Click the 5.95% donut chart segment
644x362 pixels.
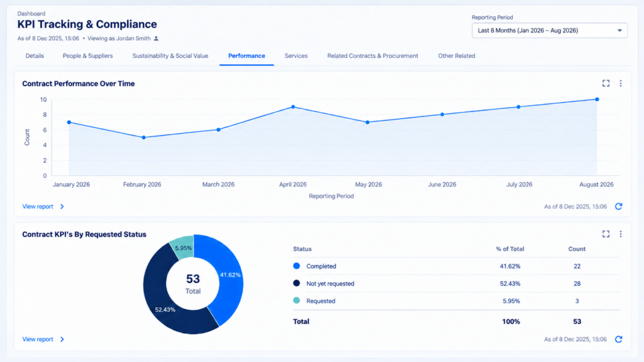click(x=183, y=248)
